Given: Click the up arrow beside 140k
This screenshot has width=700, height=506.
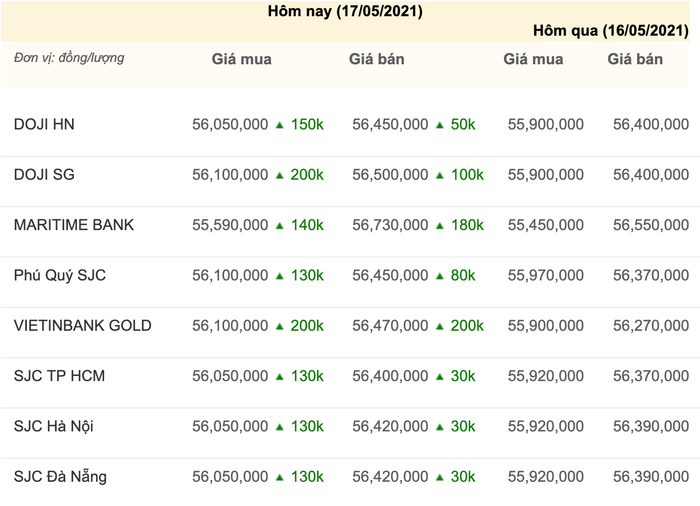Looking at the screenshot, I should (x=280, y=226).
